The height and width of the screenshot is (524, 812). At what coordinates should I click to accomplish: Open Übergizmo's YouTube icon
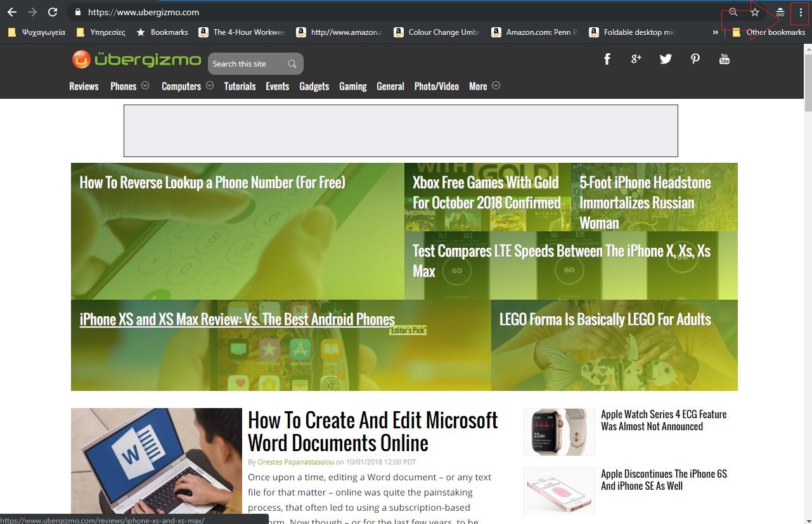(x=725, y=59)
